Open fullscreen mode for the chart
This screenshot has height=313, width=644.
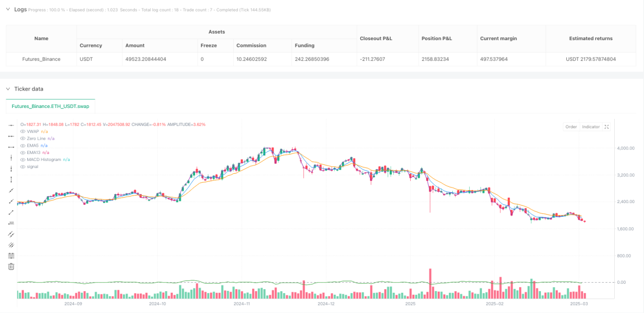point(607,127)
